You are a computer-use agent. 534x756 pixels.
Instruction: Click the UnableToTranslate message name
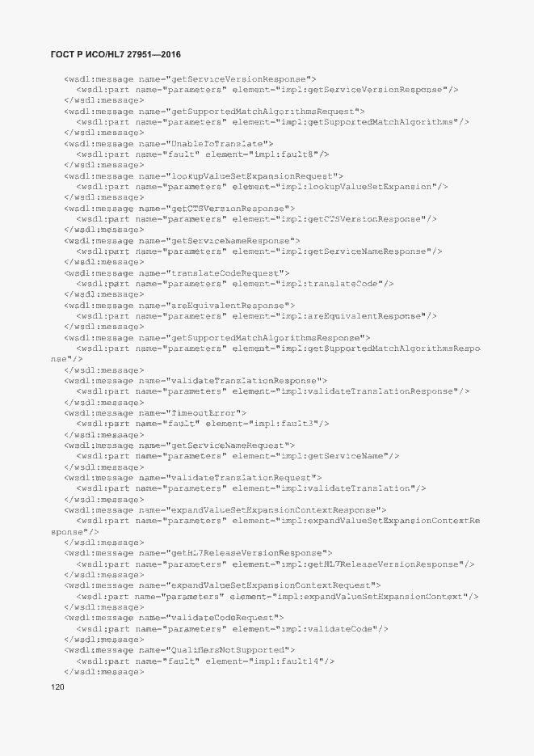217,144
